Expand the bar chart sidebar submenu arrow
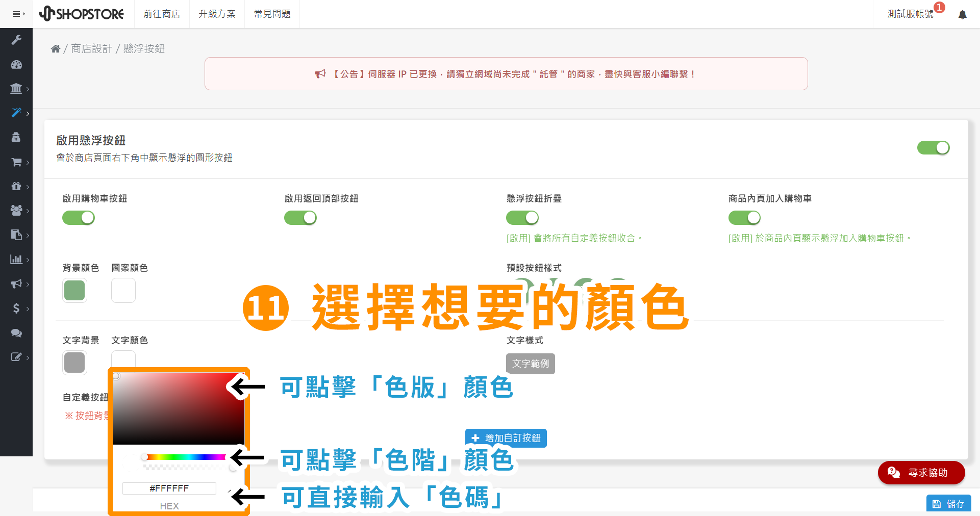The width and height of the screenshot is (980, 516). (28, 260)
